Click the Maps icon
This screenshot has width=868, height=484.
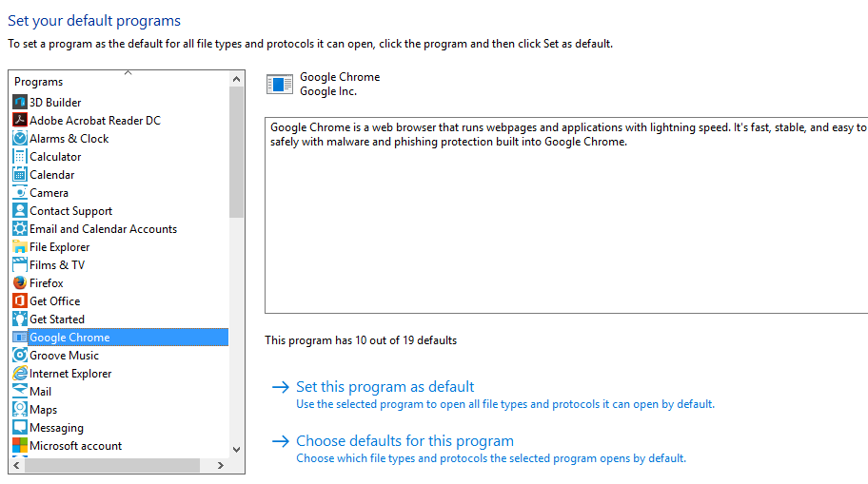point(20,409)
